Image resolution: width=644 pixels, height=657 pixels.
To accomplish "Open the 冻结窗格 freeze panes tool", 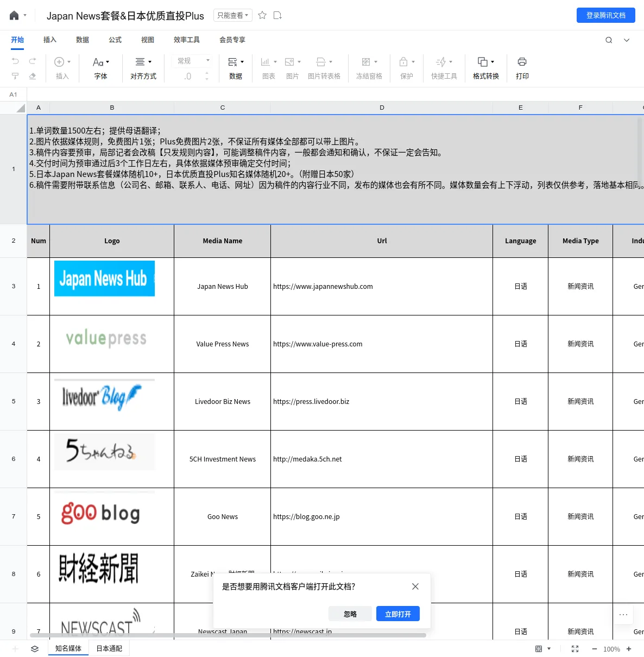I will (x=369, y=68).
